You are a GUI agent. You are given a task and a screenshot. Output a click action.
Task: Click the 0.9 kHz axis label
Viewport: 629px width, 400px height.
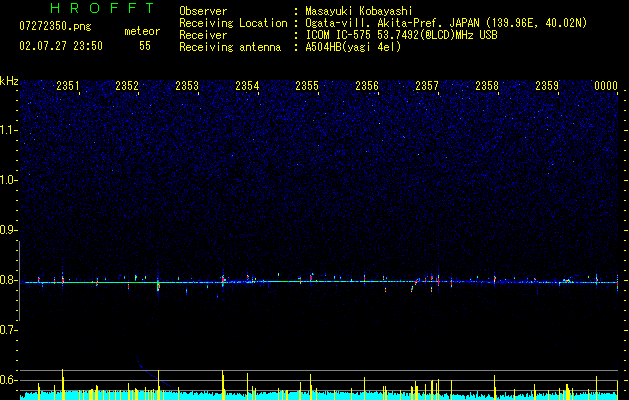pyautogui.click(x=9, y=230)
